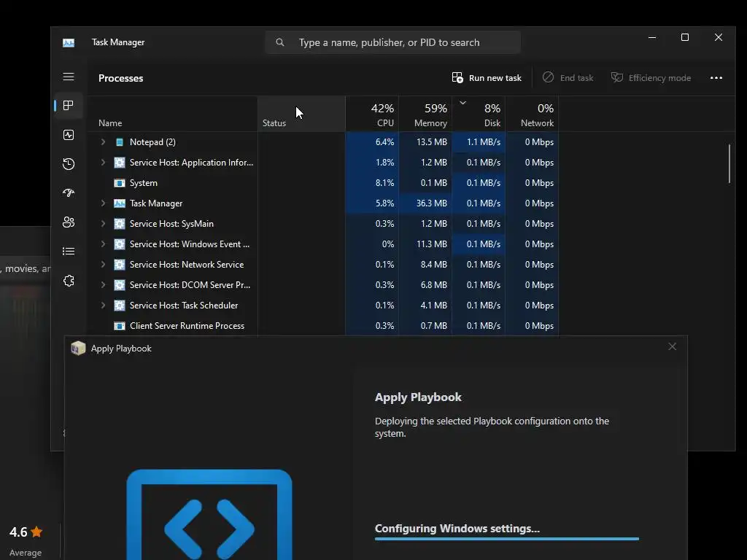Click the Notepad process icon
747x560 pixels.
pyautogui.click(x=120, y=142)
